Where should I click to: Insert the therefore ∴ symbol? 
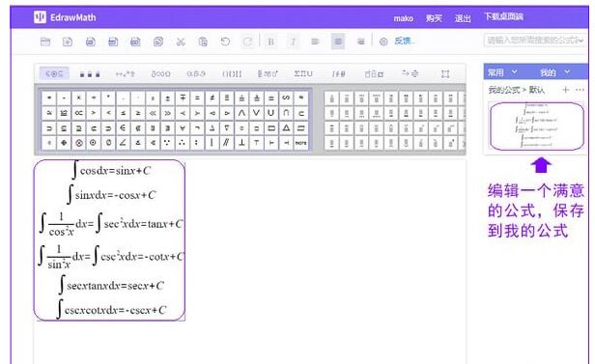(x=183, y=143)
